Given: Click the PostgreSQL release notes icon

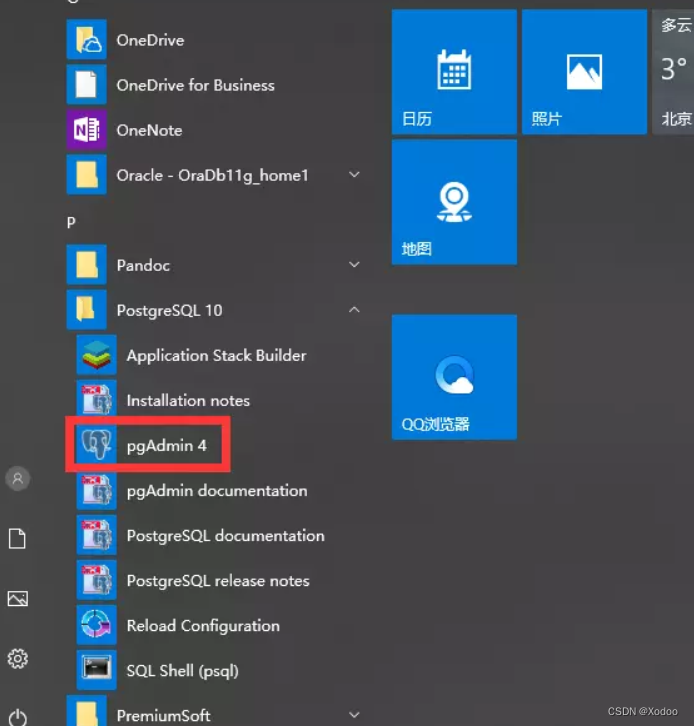Looking at the screenshot, I should point(96,580).
